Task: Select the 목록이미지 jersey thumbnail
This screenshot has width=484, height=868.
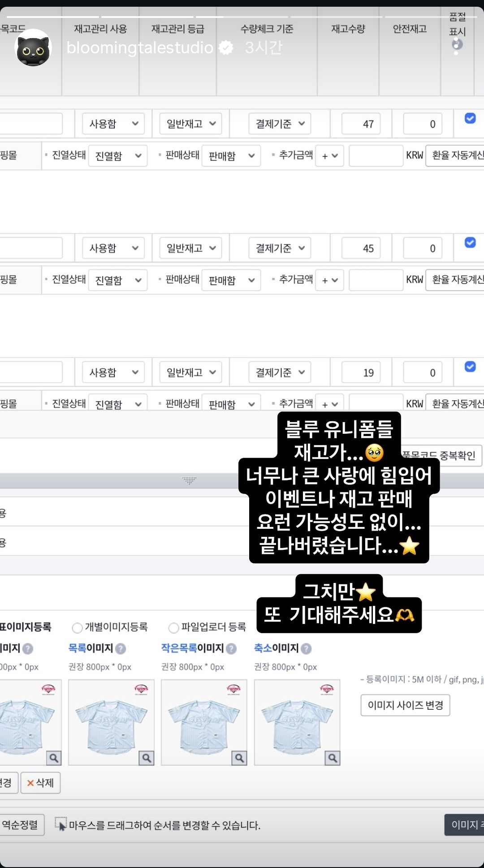Action: 111,722
